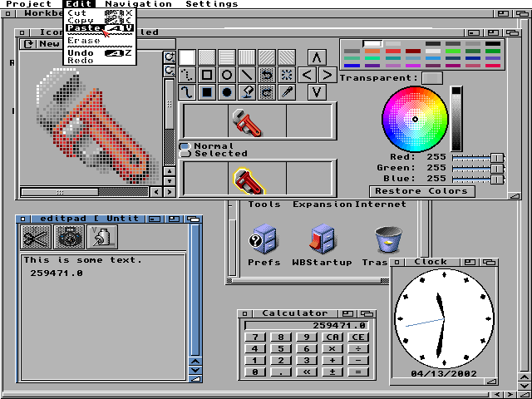Select the straight line drawing tool
The image size is (532, 399).
[x=247, y=75]
